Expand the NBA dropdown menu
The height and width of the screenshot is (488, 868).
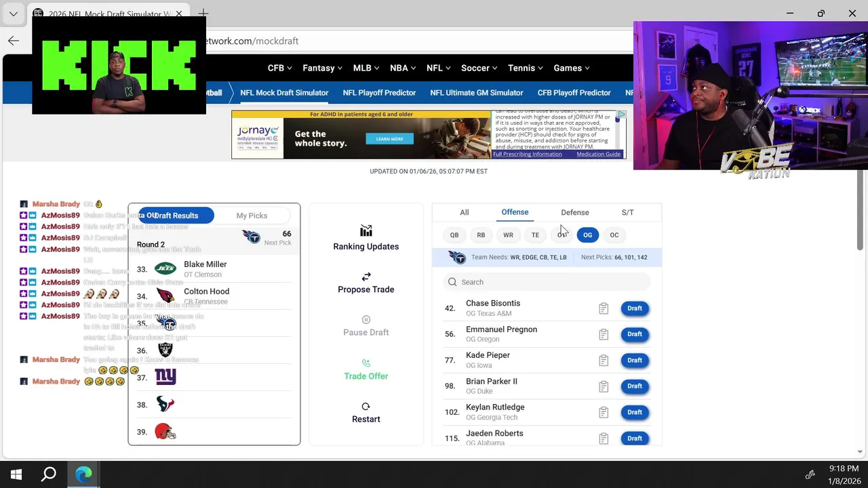[403, 68]
